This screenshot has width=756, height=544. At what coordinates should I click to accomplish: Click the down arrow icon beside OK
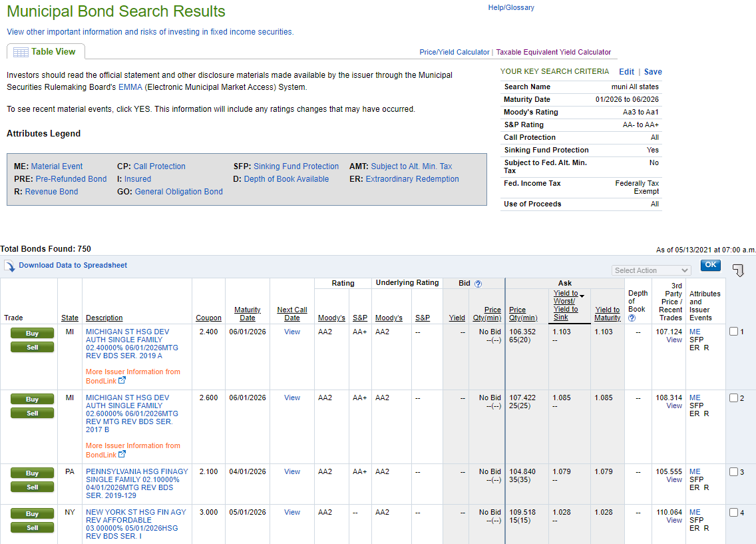pos(738,270)
